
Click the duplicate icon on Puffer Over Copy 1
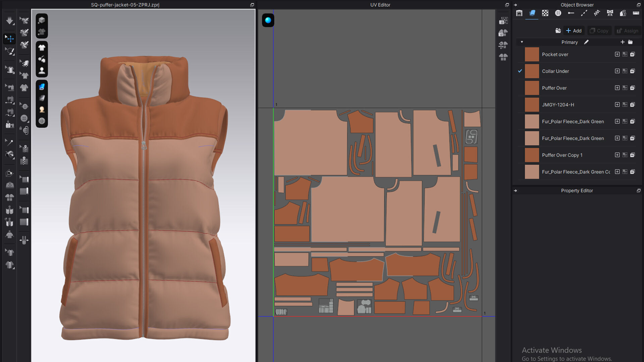633,155
